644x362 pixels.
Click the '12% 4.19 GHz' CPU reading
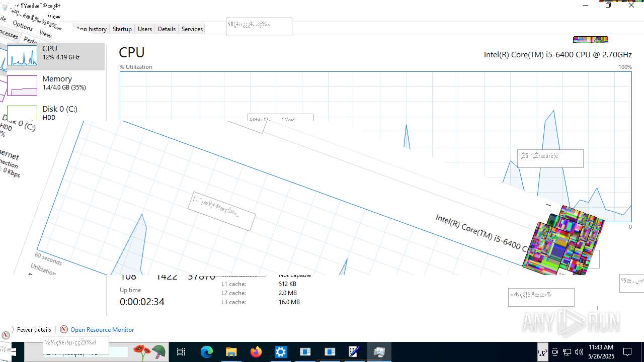point(61,57)
